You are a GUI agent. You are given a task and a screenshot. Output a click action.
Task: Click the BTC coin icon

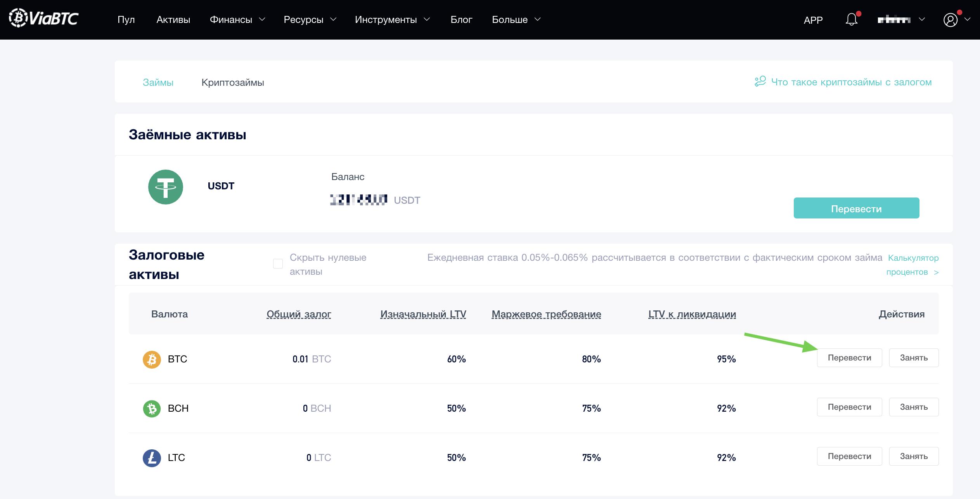[x=152, y=359]
